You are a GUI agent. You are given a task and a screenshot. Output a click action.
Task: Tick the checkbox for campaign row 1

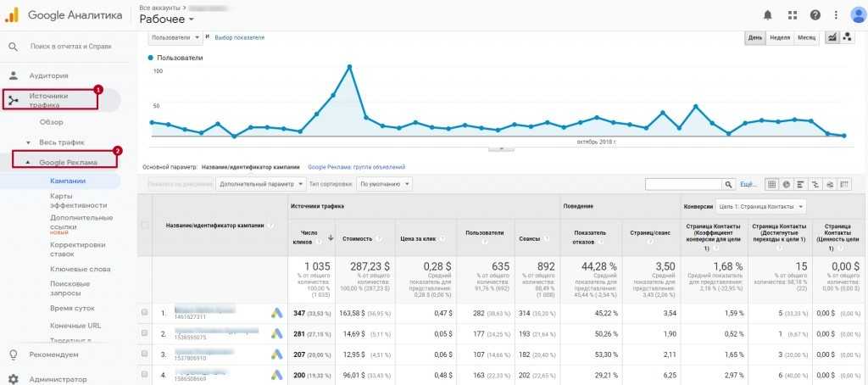tap(144, 313)
